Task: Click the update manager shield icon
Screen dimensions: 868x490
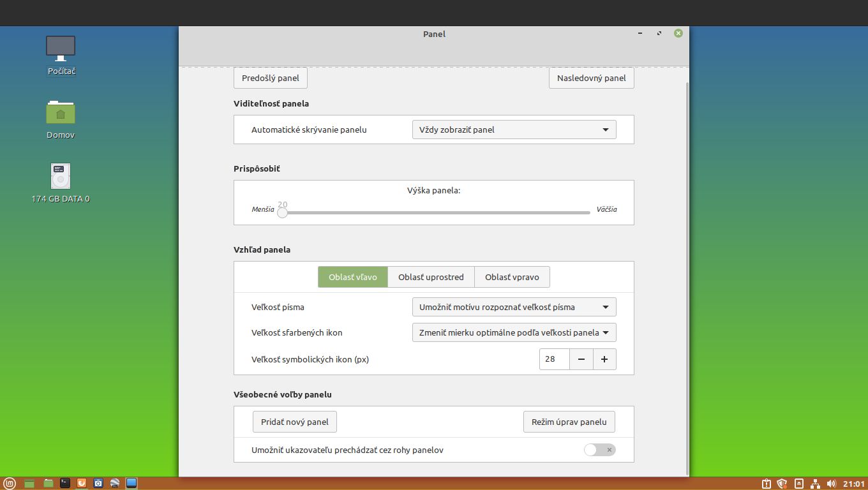Action: pyautogui.click(x=782, y=484)
